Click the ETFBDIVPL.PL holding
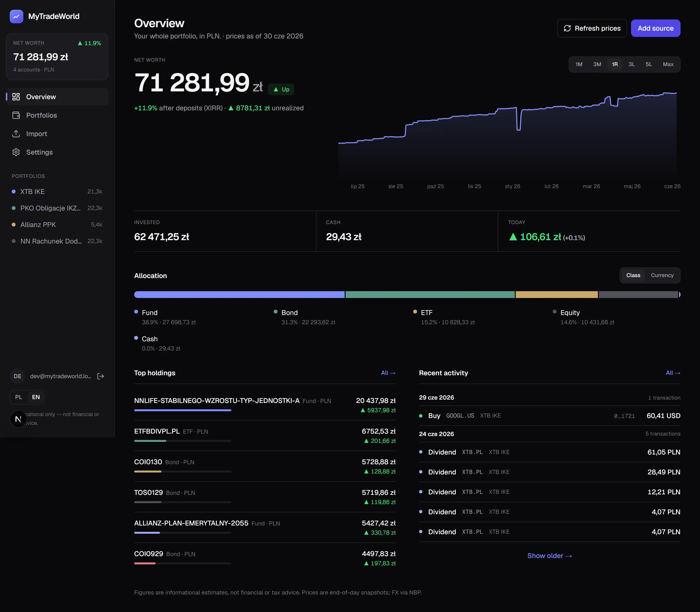The width and height of the screenshot is (700, 612). click(265, 436)
